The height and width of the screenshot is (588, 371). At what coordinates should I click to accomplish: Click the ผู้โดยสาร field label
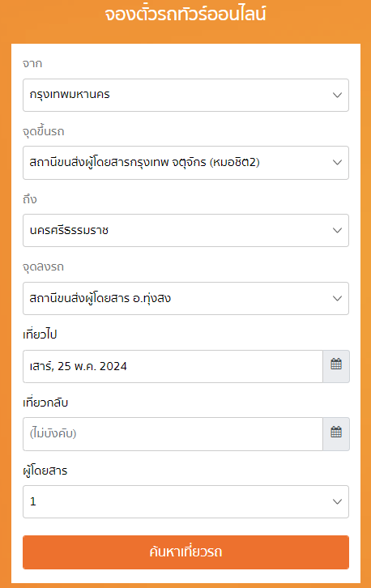point(45,471)
